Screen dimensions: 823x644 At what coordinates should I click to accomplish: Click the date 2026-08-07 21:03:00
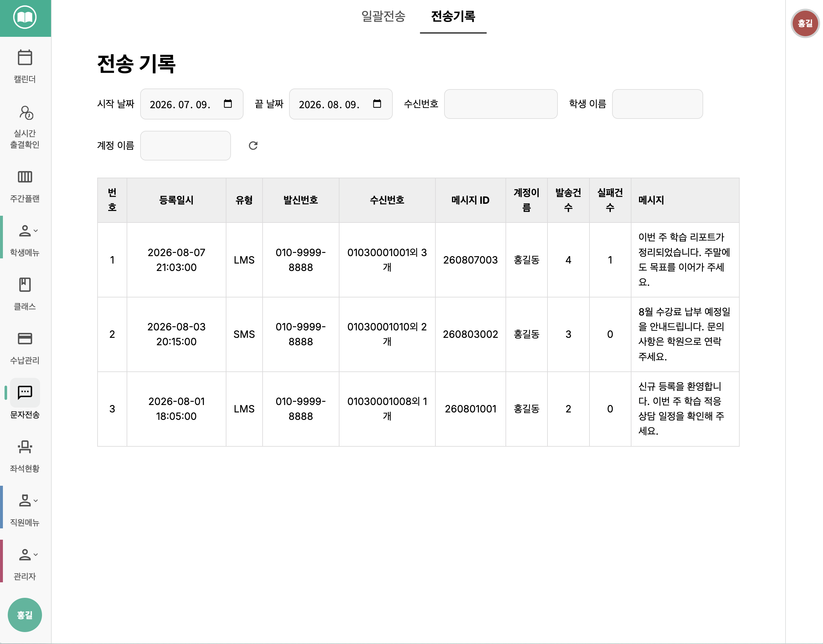(176, 260)
